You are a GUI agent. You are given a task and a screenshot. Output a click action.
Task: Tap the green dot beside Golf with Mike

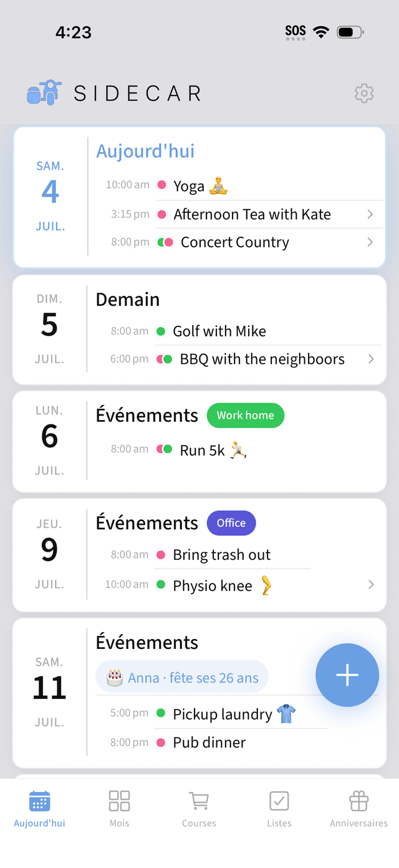(160, 331)
